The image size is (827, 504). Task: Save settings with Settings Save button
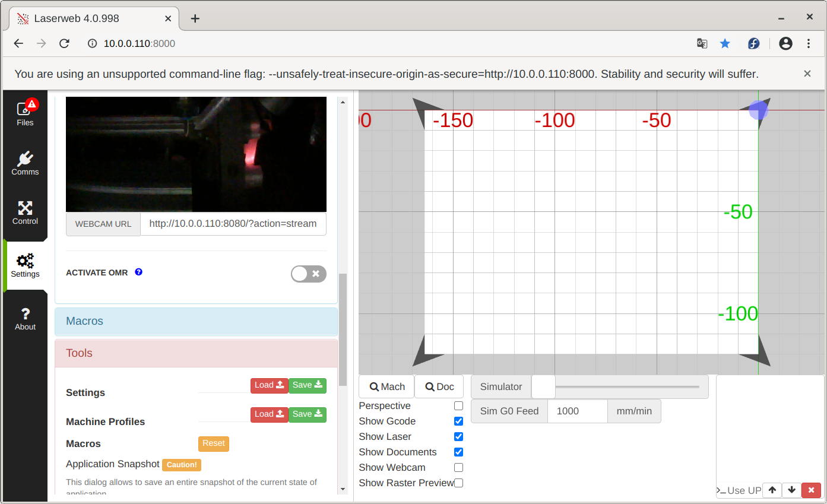[308, 385]
